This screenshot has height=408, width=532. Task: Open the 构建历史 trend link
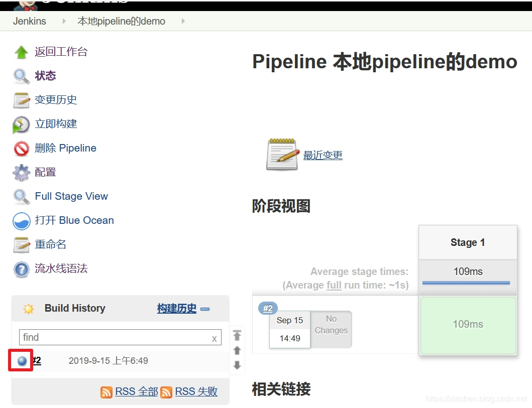[176, 308]
